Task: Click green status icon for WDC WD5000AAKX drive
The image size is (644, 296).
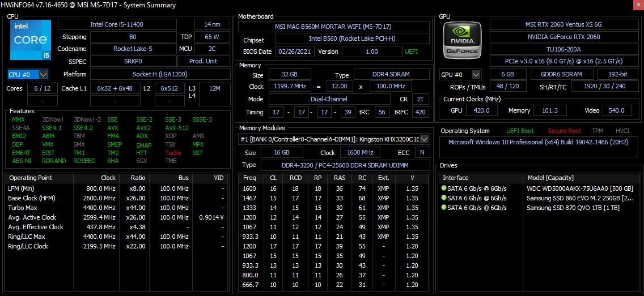Action: [444, 188]
